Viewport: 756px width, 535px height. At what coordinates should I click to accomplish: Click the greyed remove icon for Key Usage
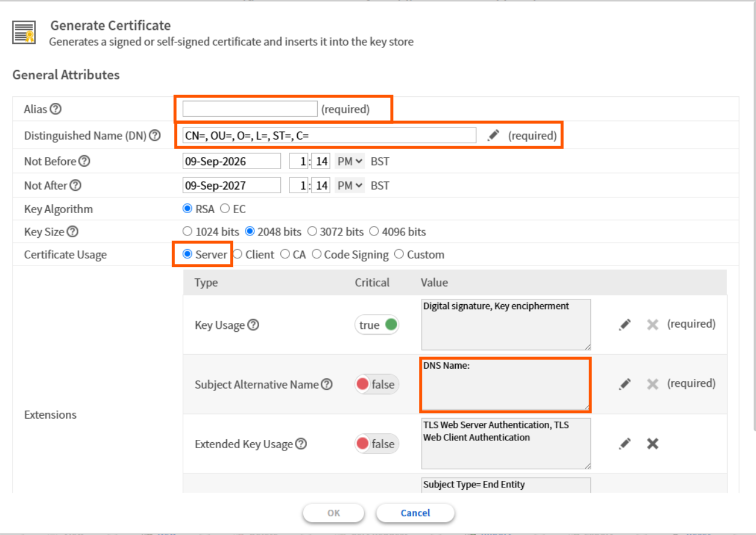652,324
